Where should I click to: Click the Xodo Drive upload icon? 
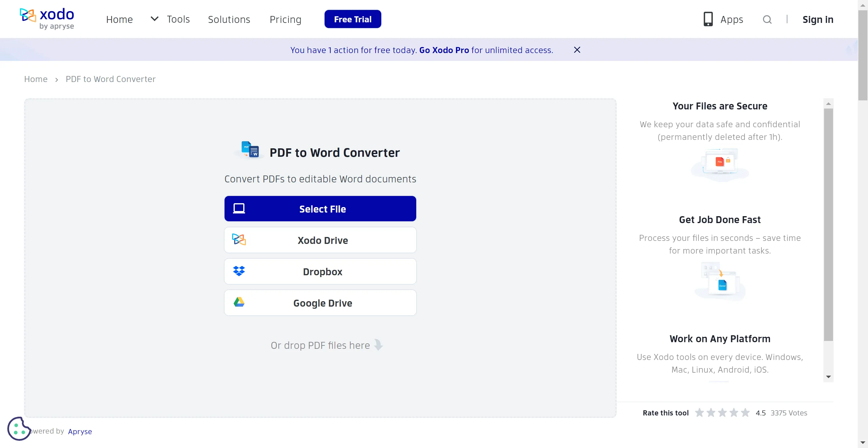click(x=239, y=240)
